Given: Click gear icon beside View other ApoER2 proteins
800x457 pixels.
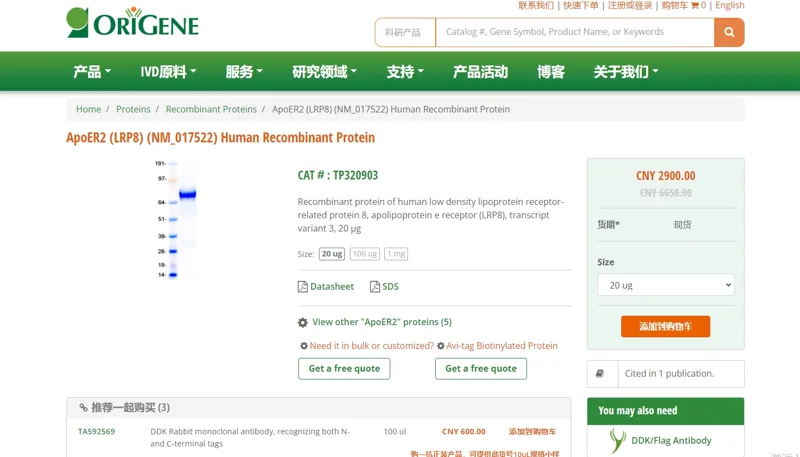Looking at the screenshot, I should pos(303,322).
